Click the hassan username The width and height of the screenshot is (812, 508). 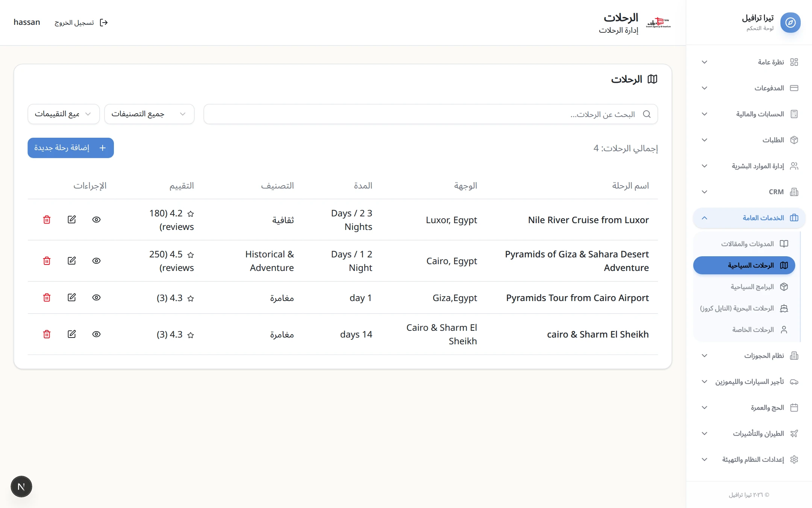click(x=27, y=22)
